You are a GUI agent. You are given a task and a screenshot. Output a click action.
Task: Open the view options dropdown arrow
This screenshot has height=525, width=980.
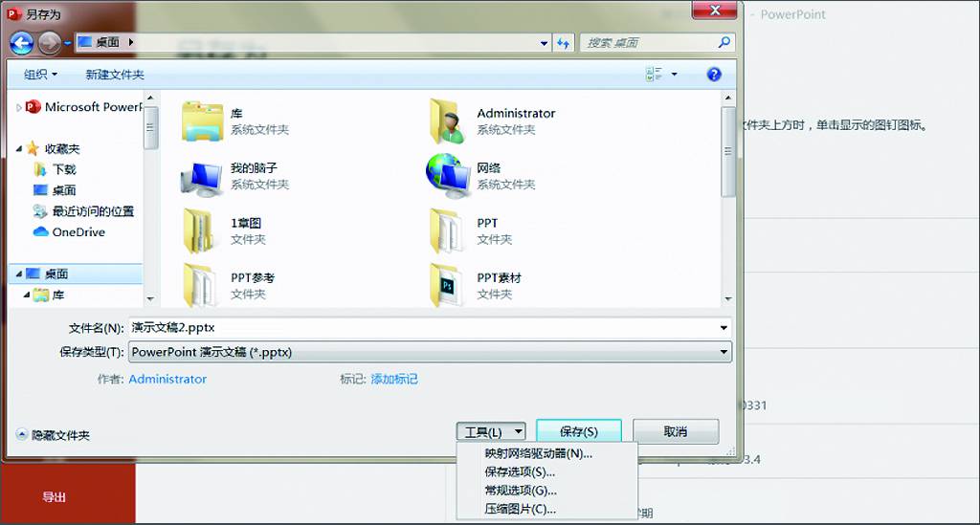pyautogui.click(x=674, y=75)
